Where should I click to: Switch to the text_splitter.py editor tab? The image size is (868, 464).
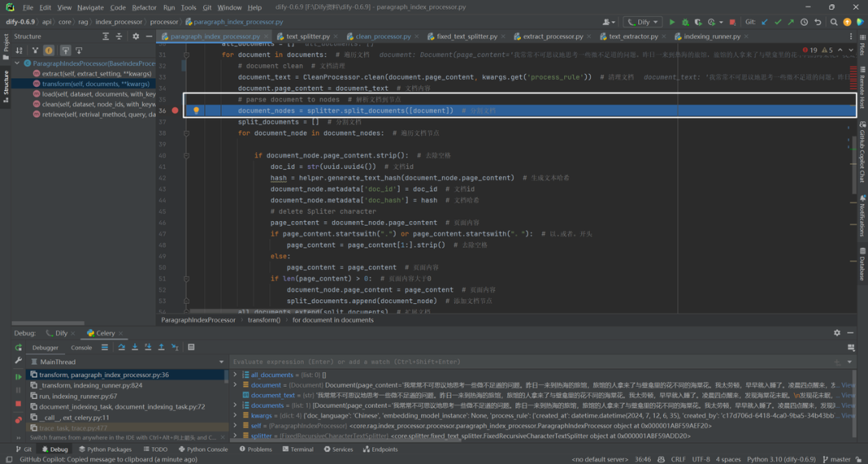[x=308, y=36]
